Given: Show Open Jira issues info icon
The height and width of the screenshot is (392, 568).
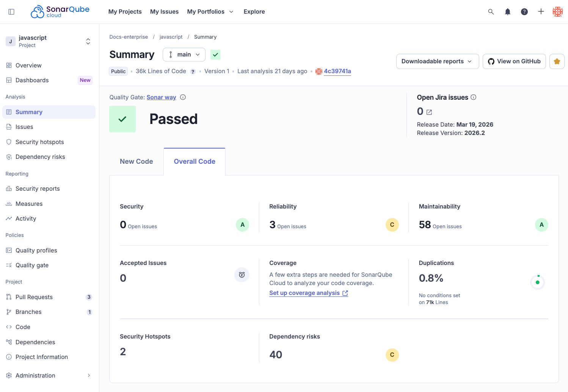Looking at the screenshot, I should pyautogui.click(x=474, y=97).
